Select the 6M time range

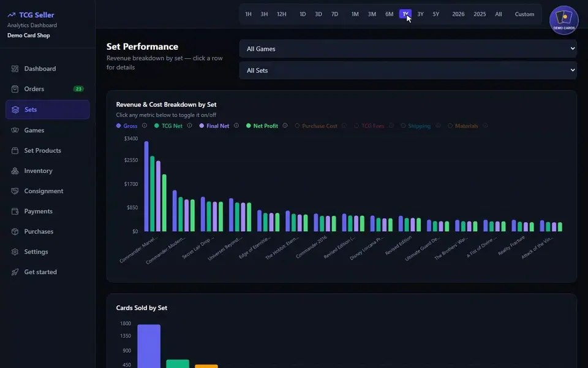click(x=390, y=14)
